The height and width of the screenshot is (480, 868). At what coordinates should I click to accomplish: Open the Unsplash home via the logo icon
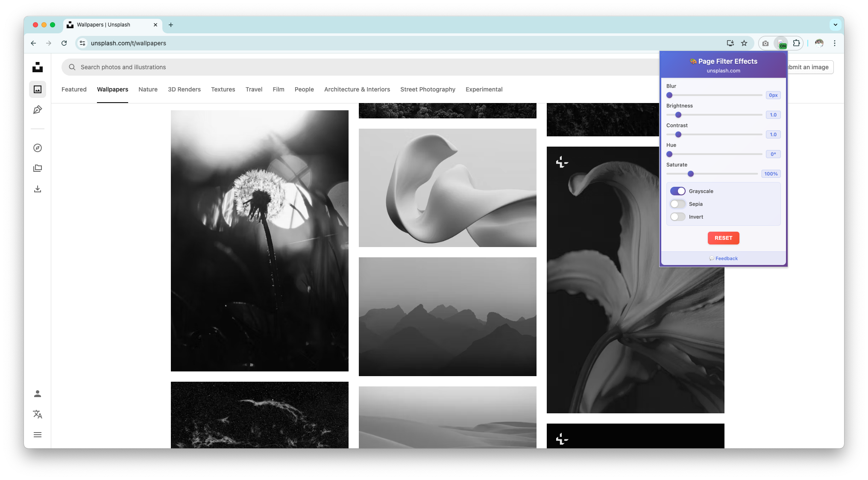tap(37, 67)
